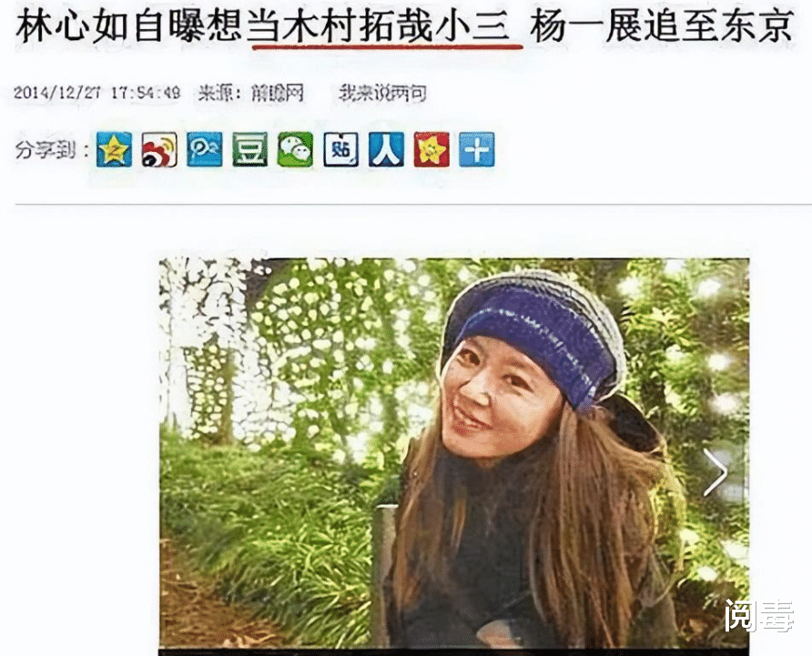Click the horizontal divider above the photo
The height and width of the screenshot is (656, 812).
(413, 205)
